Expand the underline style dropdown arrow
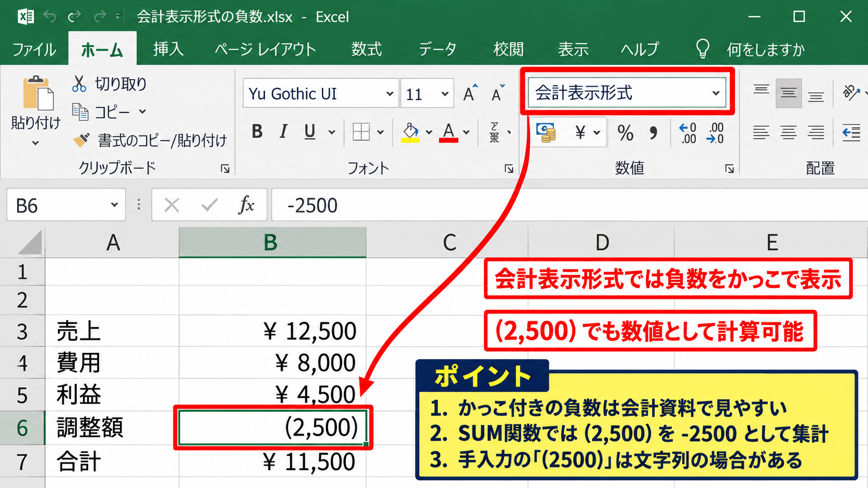 tap(332, 132)
